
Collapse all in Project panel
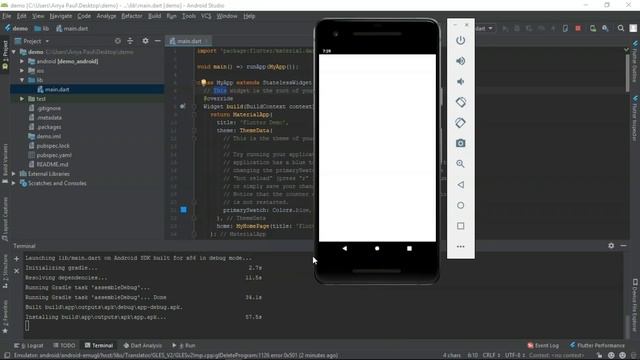pos(130,41)
